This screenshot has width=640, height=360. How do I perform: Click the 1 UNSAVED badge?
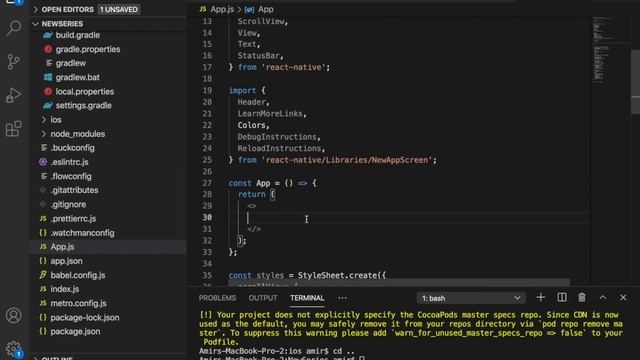coord(119,9)
